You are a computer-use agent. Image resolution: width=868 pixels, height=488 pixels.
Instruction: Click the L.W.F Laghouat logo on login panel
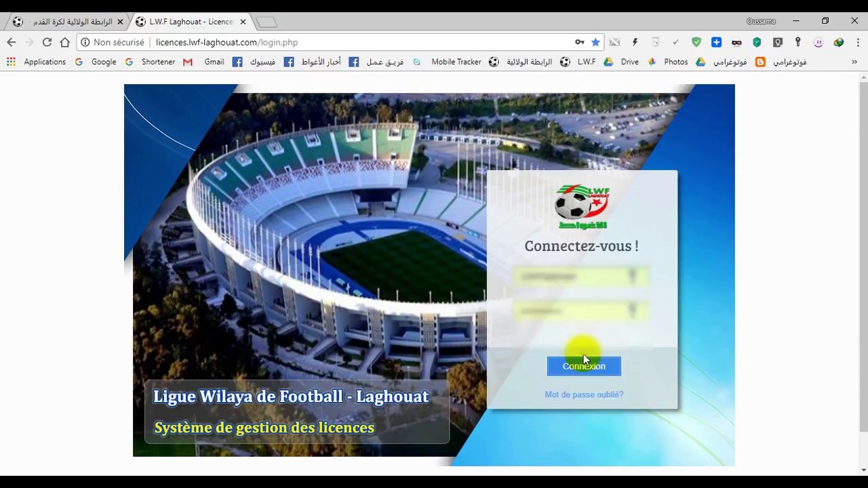point(582,207)
